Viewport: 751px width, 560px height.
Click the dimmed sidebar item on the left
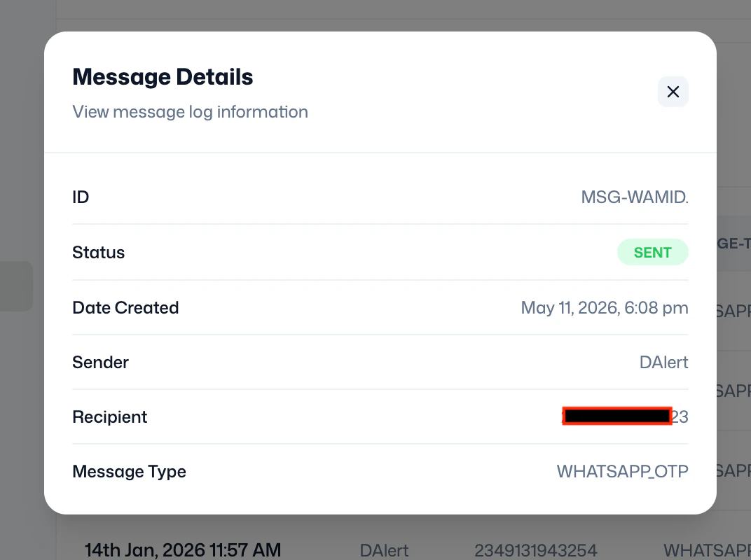[x=16, y=286]
